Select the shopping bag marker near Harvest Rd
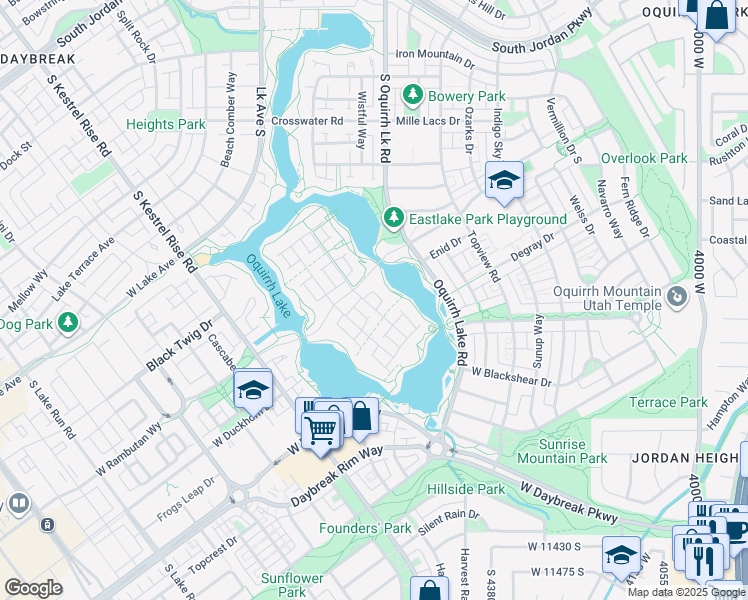 point(429,589)
